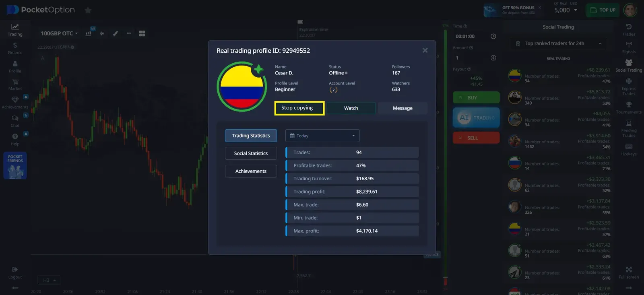Open Signals icon in right sidebar
The height and width of the screenshot is (295, 644).
pyautogui.click(x=628, y=47)
